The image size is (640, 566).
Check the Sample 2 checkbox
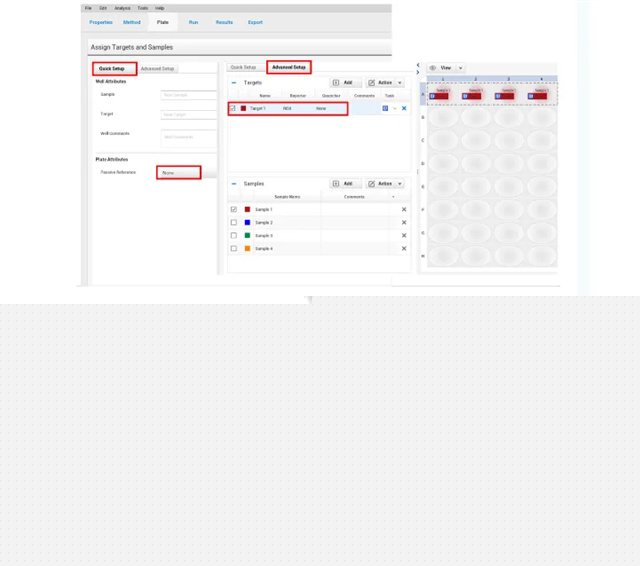click(234, 222)
